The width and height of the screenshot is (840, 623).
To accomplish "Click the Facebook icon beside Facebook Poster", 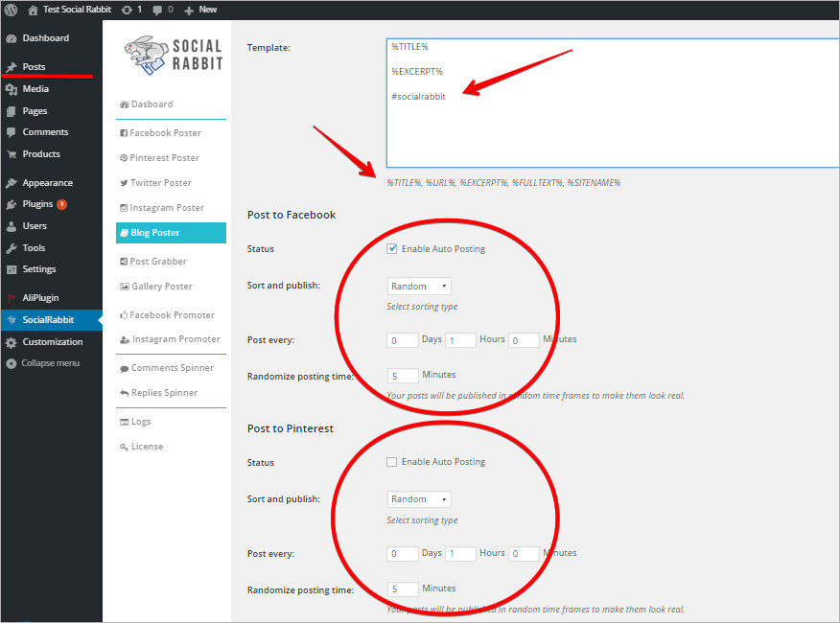I will pyautogui.click(x=124, y=133).
